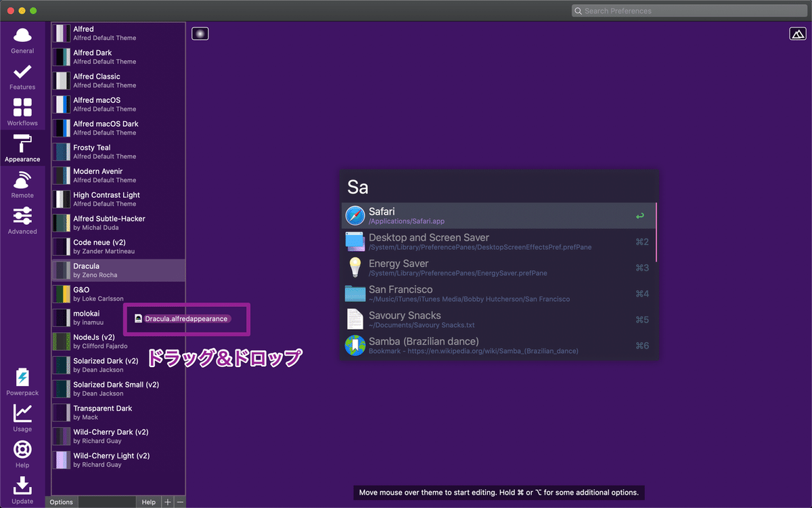View Usage statistics
Screen dimensions: 812x508
pos(22,418)
